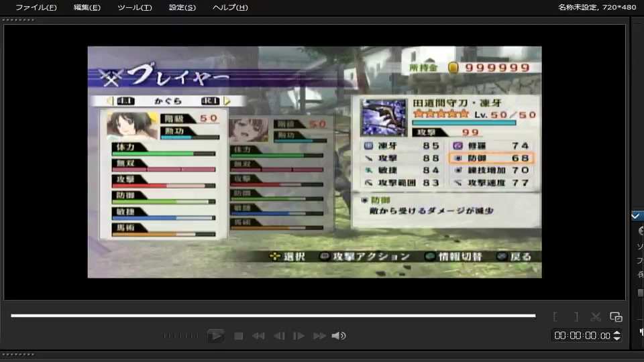644x362 pixels.
Task: Click the 999999 gold amount in preview
Action: point(497,68)
